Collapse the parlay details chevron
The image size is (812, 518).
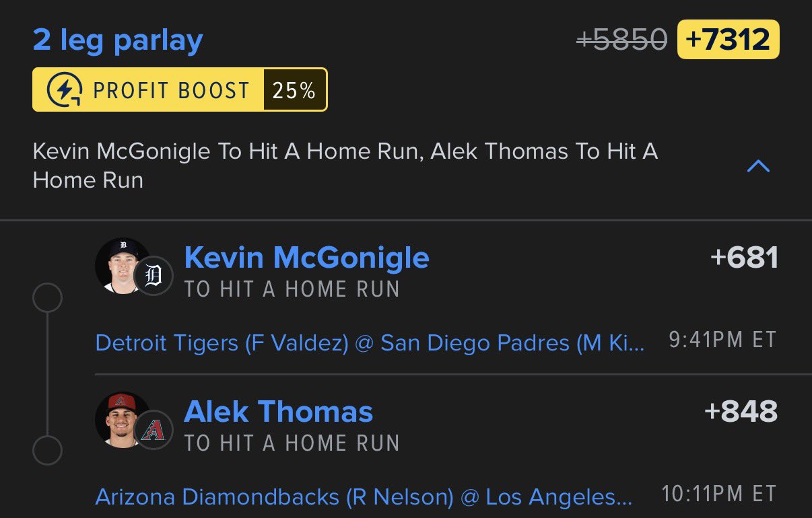click(x=758, y=165)
